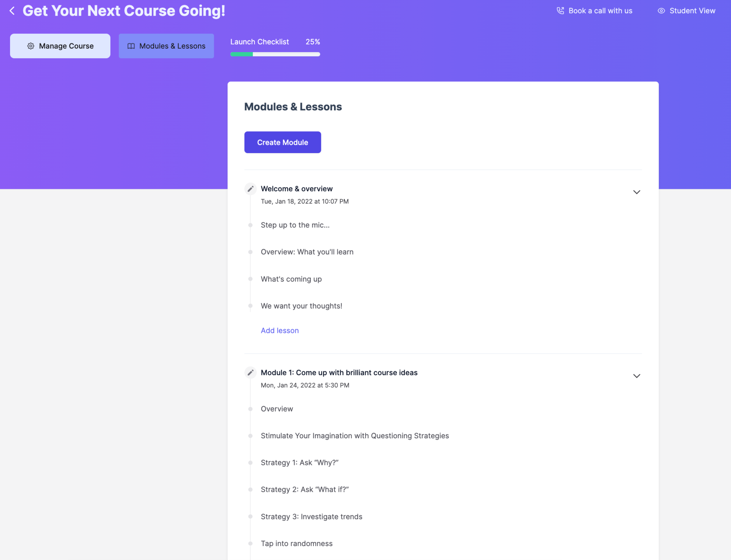The height and width of the screenshot is (560, 731).
Task: Open the 'Step up to the mic...' lesson
Action: coord(295,225)
